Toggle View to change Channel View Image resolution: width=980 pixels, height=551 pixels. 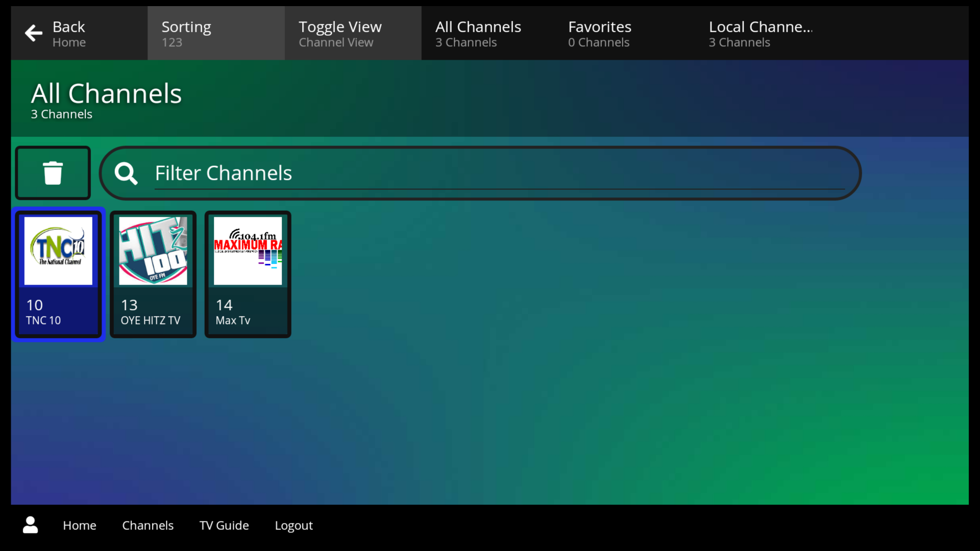(352, 33)
